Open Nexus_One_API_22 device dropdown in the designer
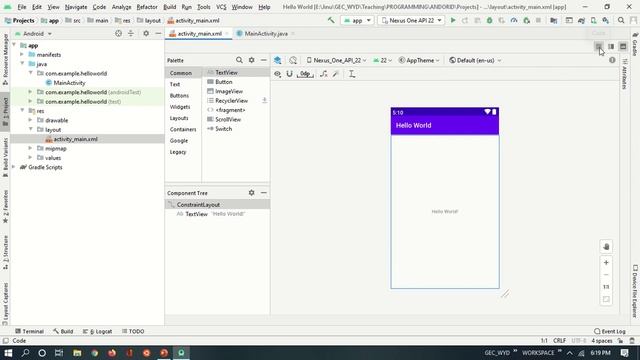The width and height of the screenshot is (640, 360). (336, 60)
